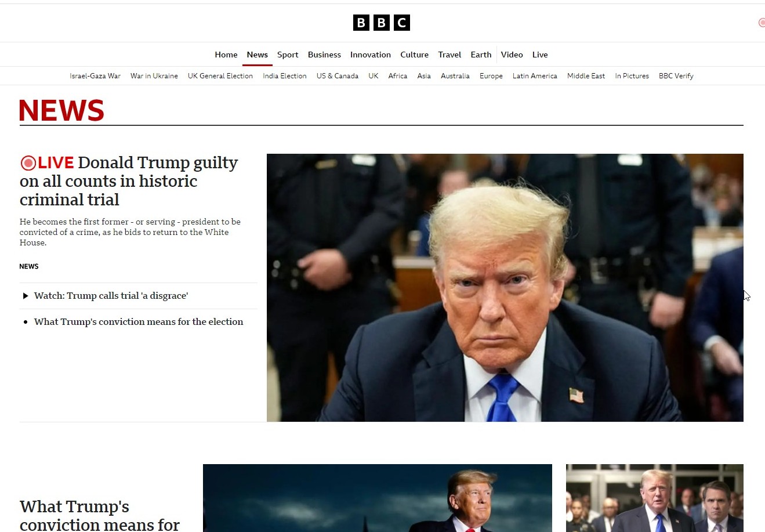765x532 pixels.
Task: Click the red LIVE circle icon in headline
Action: (x=28, y=163)
